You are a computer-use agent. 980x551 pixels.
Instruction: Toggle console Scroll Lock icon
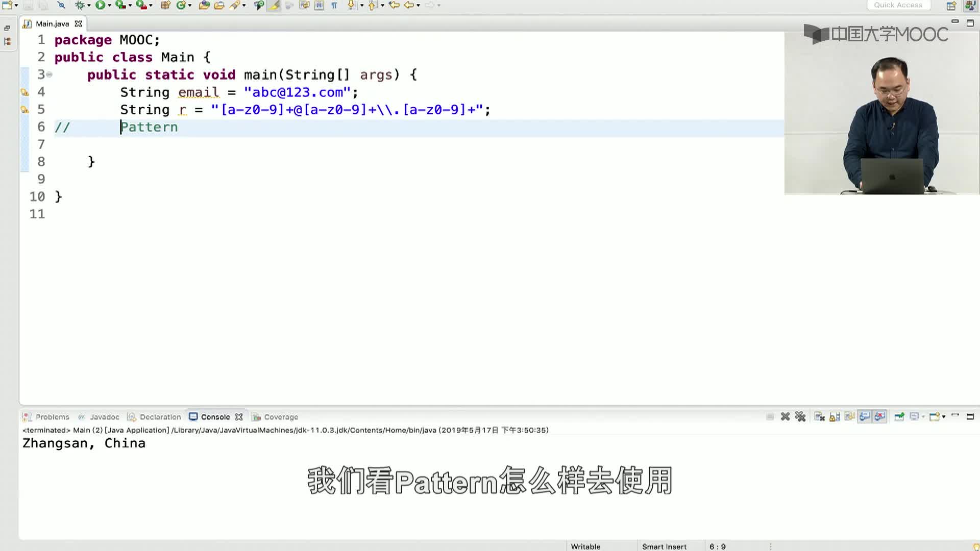[x=835, y=417]
